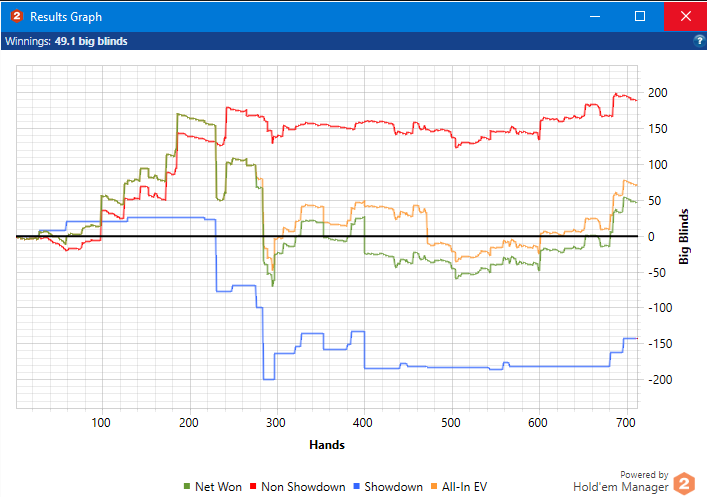Image resolution: width=707 pixels, height=497 pixels.
Task: Click the Results Graph window title
Action: click(66, 17)
